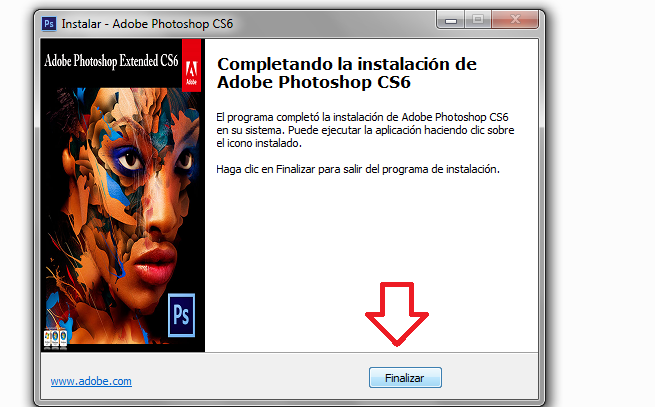The width and height of the screenshot is (655, 407).
Task: Click heading "Completando la instalación de"
Action: tap(347, 64)
